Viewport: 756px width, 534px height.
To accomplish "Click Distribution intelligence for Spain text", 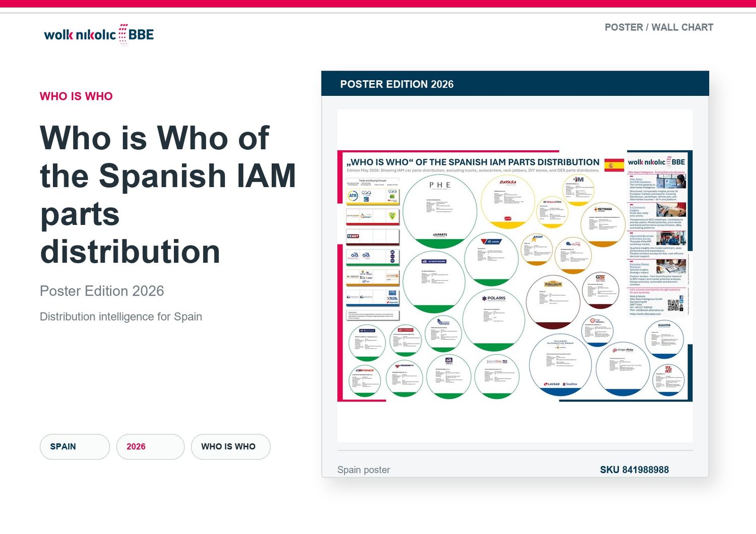I will tap(121, 317).
